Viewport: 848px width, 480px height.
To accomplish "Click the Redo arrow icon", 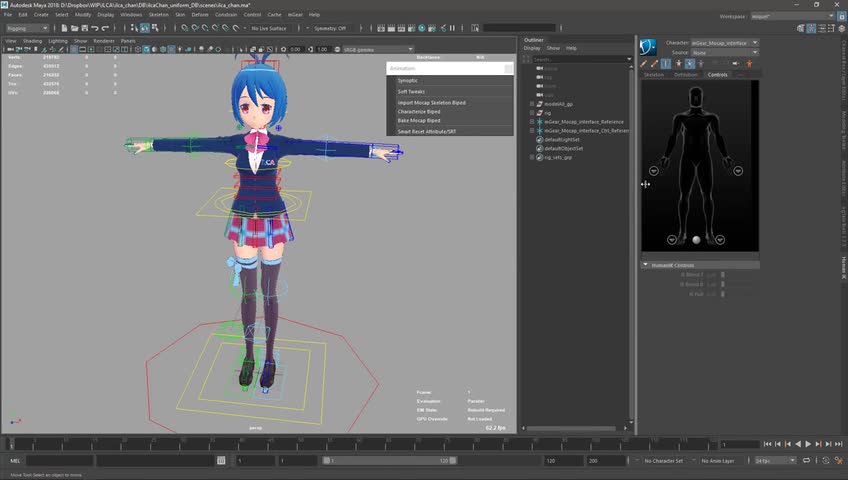I will 105,28.
